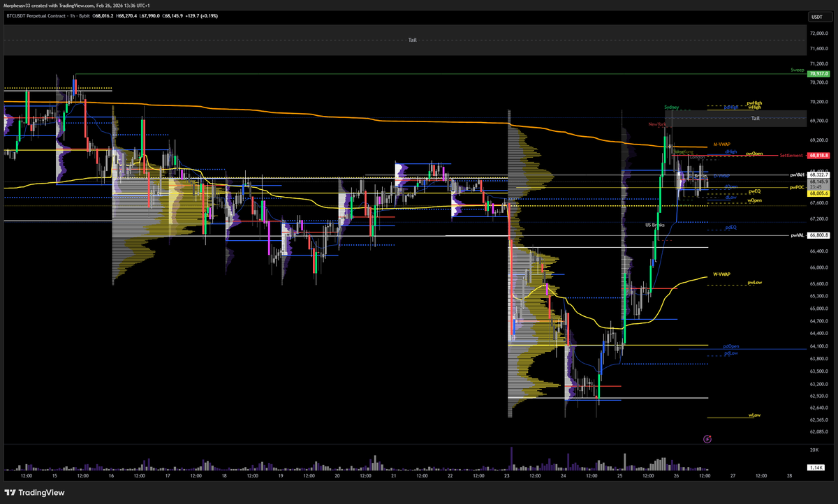The image size is (838, 504).
Task: Select the white 66,800.8 pwVAL price tag
Action: click(818, 236)
